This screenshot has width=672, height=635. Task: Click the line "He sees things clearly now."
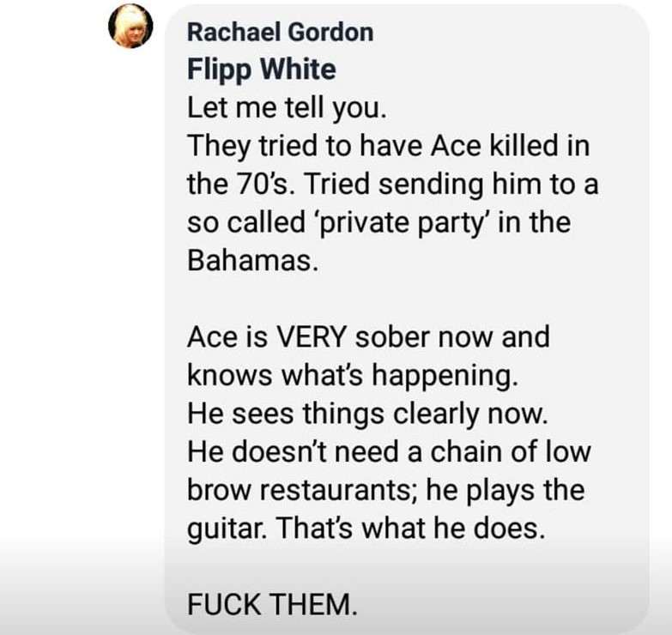click(x=366, y=414)
